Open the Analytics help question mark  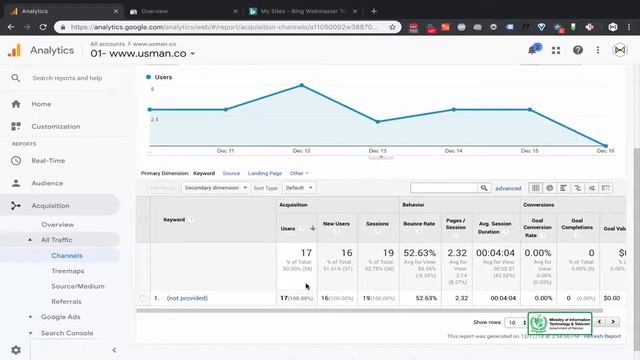[x=578, y=50]
